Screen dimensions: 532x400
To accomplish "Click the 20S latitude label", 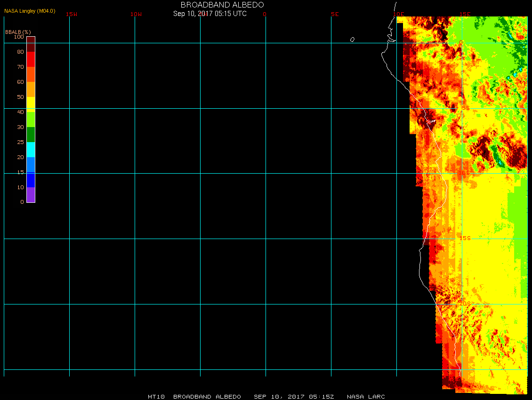I will coord(465,304).
